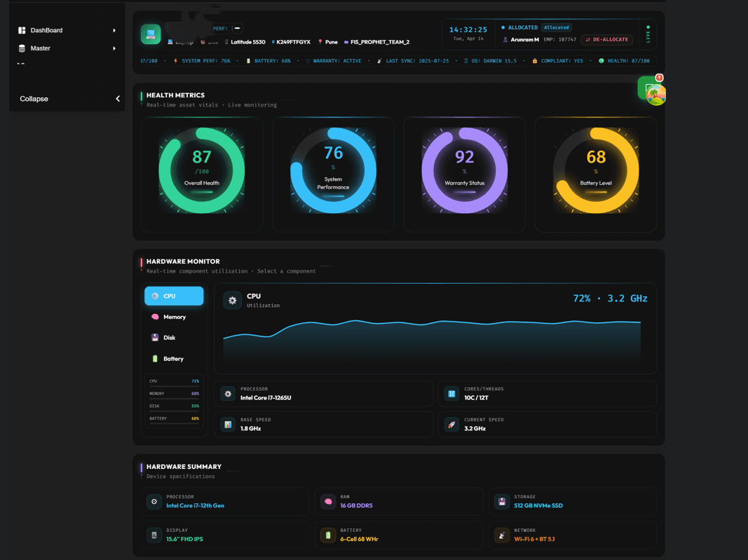The image size is (748, 560).
Task: Click the lock icon beside COMPLIANT: YES
Action: 534,61
